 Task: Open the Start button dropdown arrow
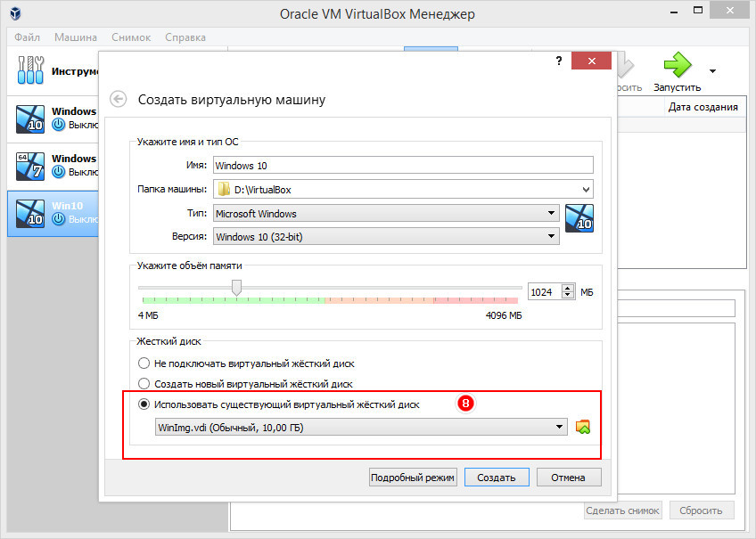(x=712, y=71)
